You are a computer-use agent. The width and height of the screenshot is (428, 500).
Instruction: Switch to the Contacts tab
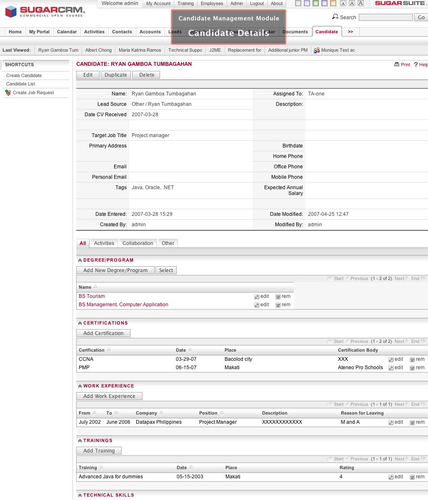[x=122, y=32]
